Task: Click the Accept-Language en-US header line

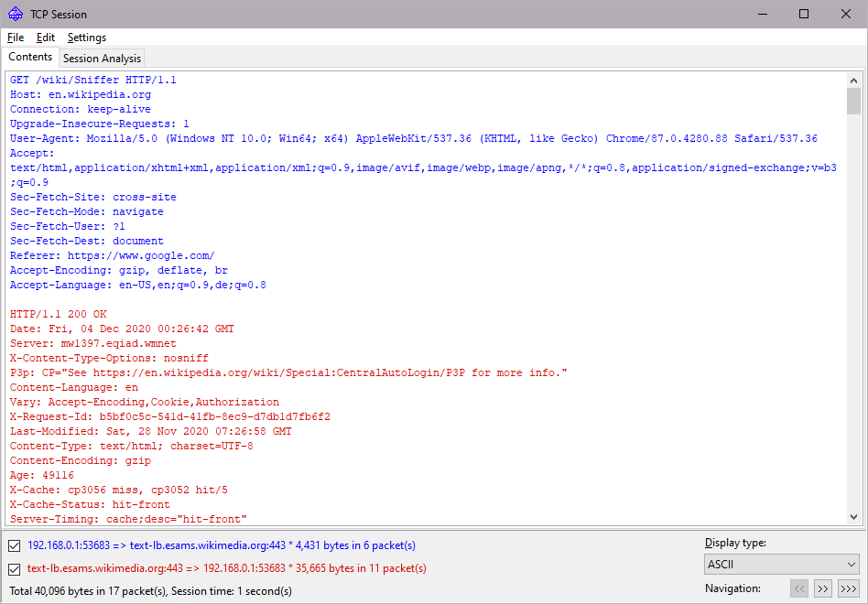Action: (x=138, y=286)
